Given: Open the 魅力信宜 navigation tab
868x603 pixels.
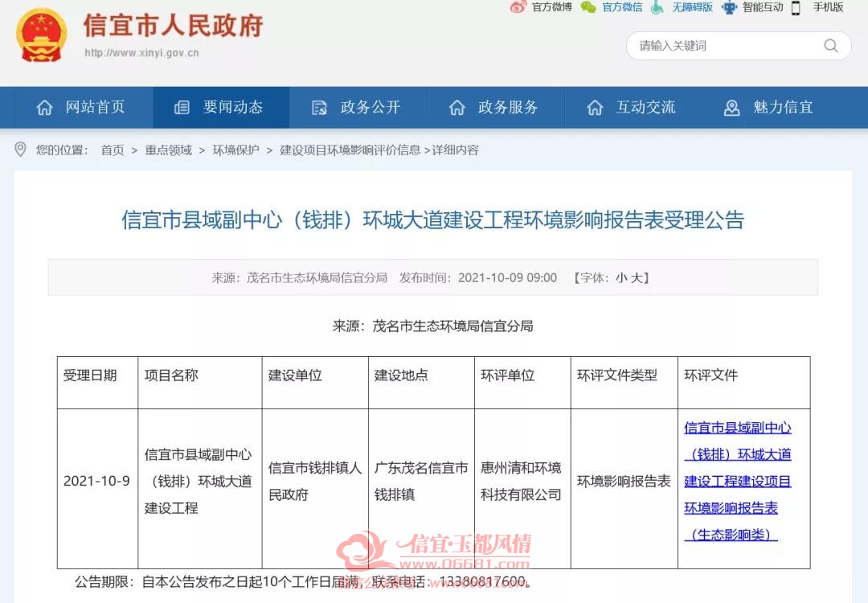Looking at the screenshot, I should pos(771,108).
